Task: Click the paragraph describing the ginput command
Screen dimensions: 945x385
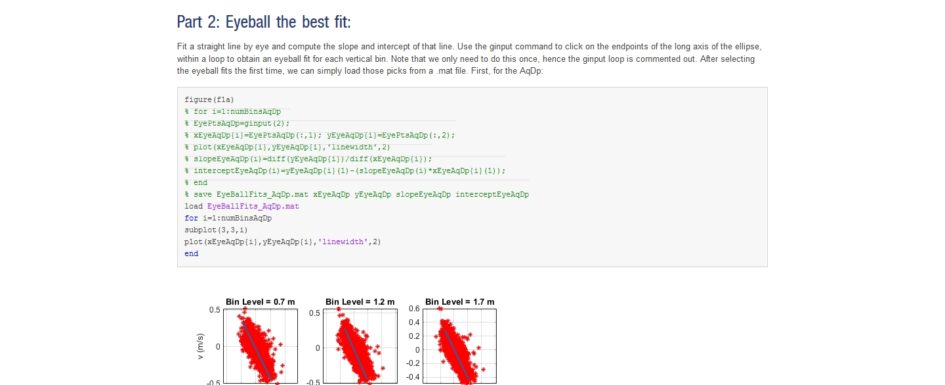Action: pyautogui.click(x=472, y=58)
